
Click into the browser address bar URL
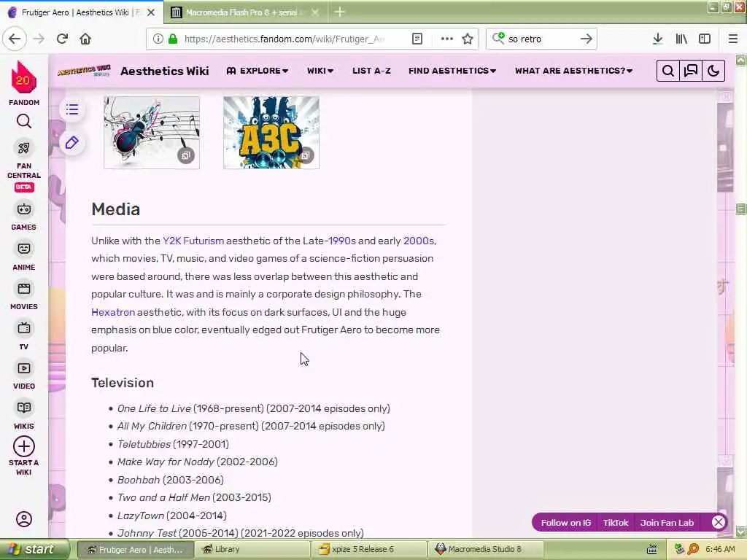[x=285, y=39]
